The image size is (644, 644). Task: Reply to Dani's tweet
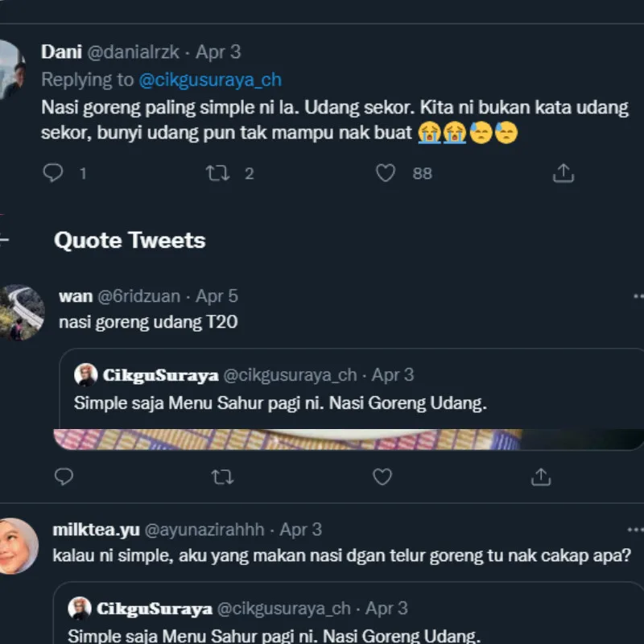53,172
